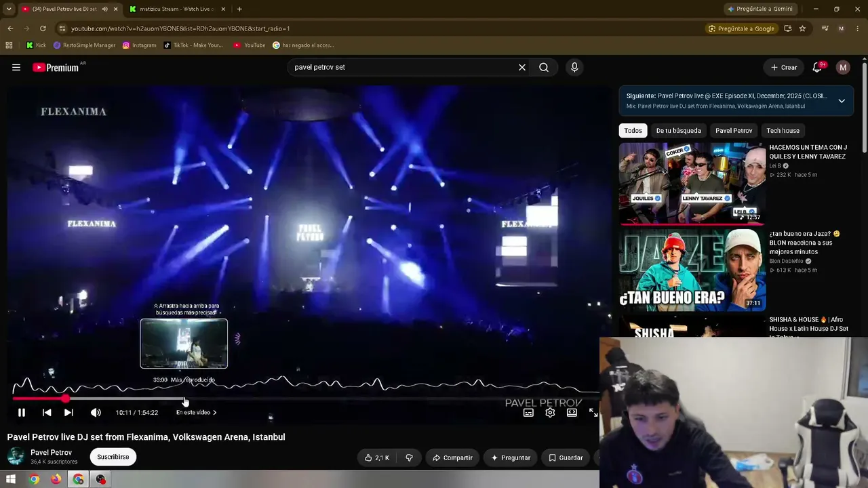Seek the video progress bar
Viewport: 868px width, 488px height.
(x=305, y=399)
